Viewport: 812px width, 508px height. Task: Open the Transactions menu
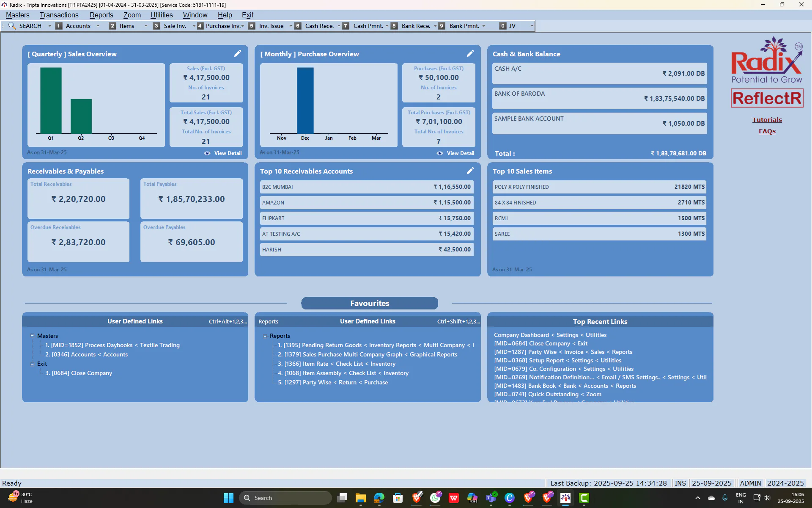click(x=59, y=15)
